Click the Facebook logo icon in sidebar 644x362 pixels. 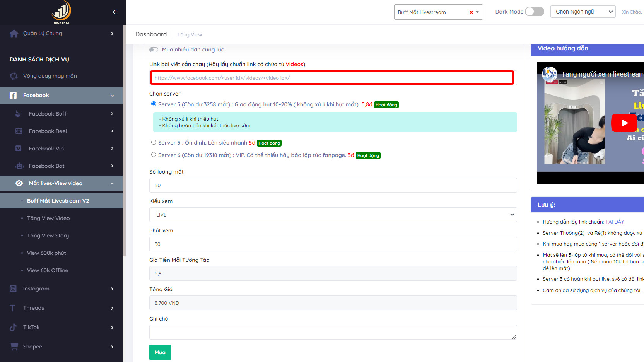(13, 95)
